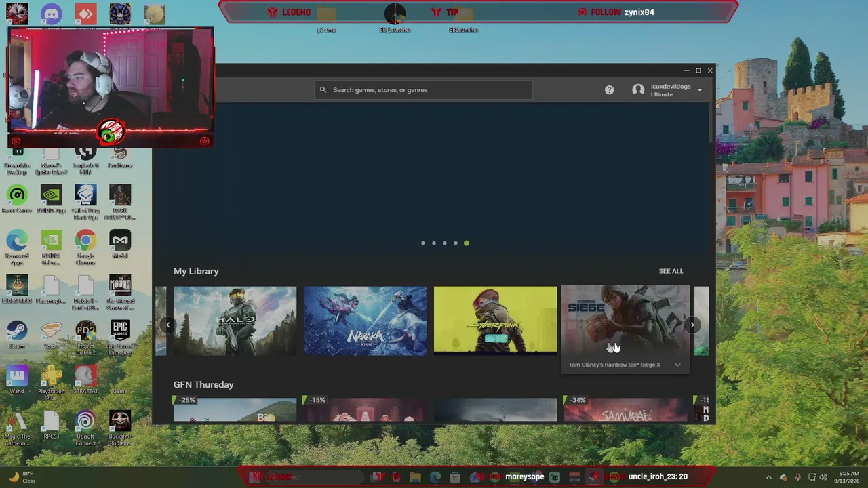The width and height of the screenshot is (868, 488).
Task: Open the Medal desktop shortcut
Action: (120, 245)
